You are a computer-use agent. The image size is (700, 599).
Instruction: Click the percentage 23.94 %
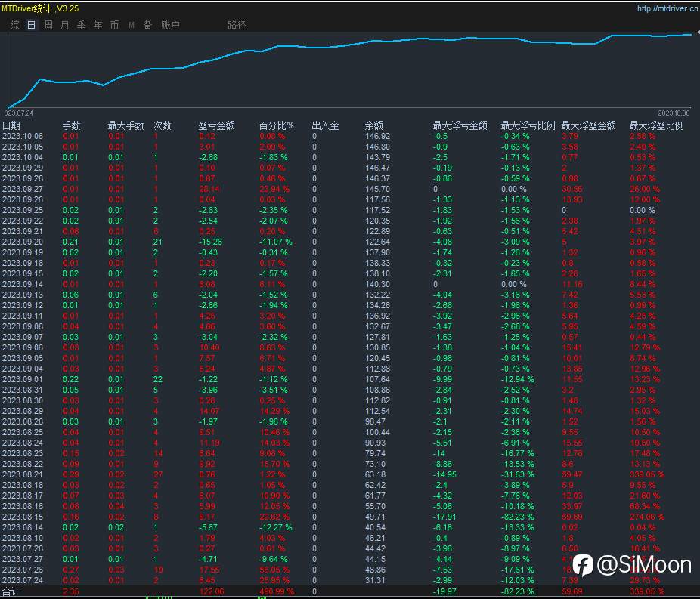(x=274, y=189)
